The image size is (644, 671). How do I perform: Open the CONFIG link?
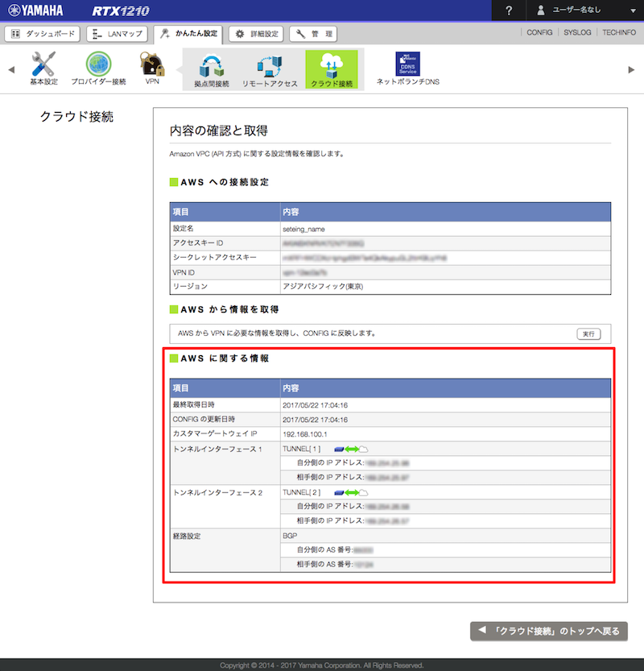coord(539,33)
